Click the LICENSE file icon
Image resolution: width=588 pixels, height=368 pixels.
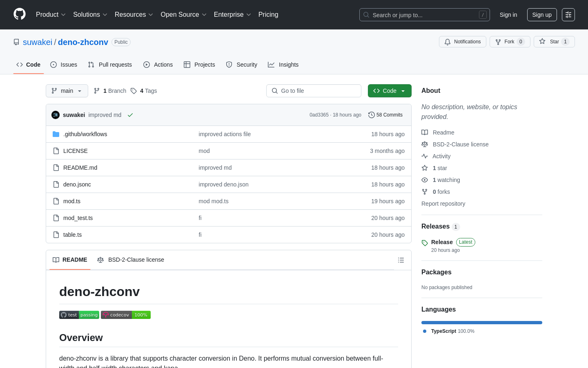(56, 151)
